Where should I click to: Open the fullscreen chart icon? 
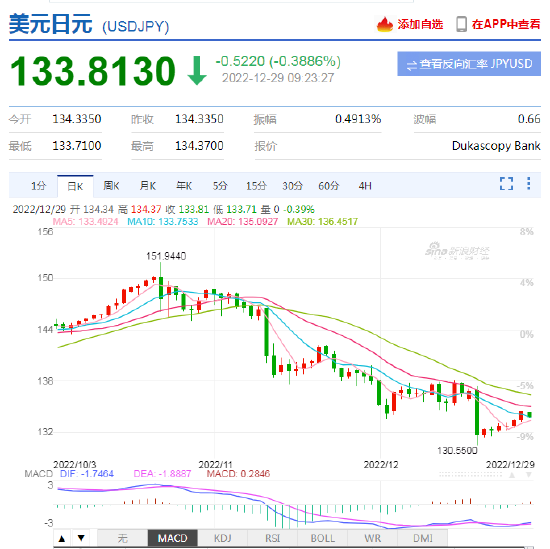(x=506, y=183)
